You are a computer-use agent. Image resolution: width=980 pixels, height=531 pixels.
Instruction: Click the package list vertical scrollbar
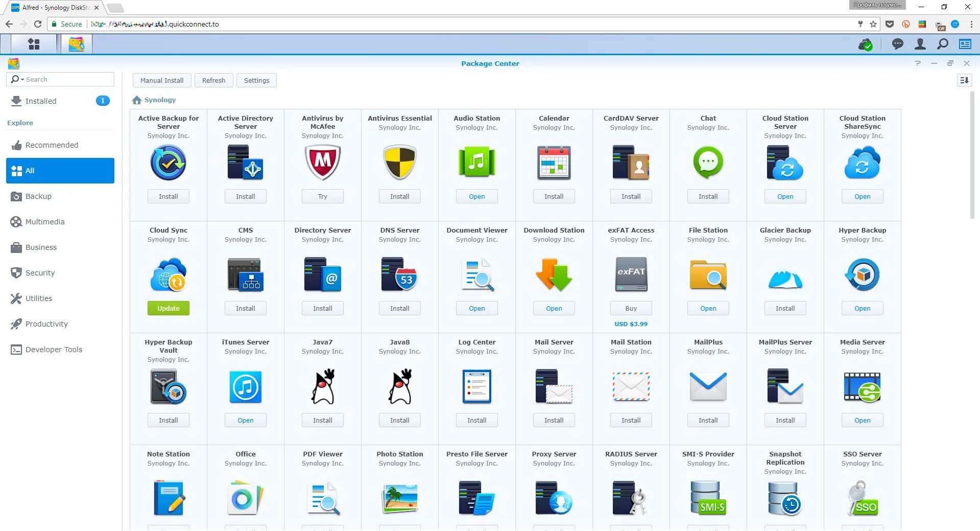[x=972, y=155]
